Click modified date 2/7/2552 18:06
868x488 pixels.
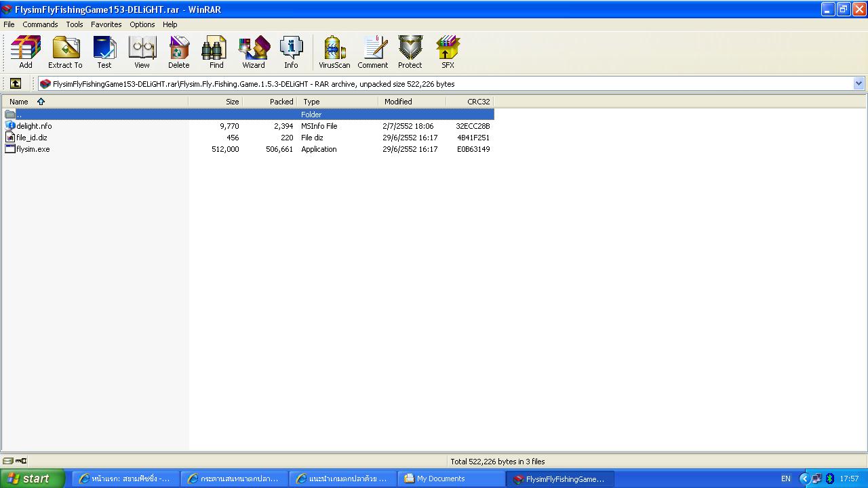click(x=408, y=126)
